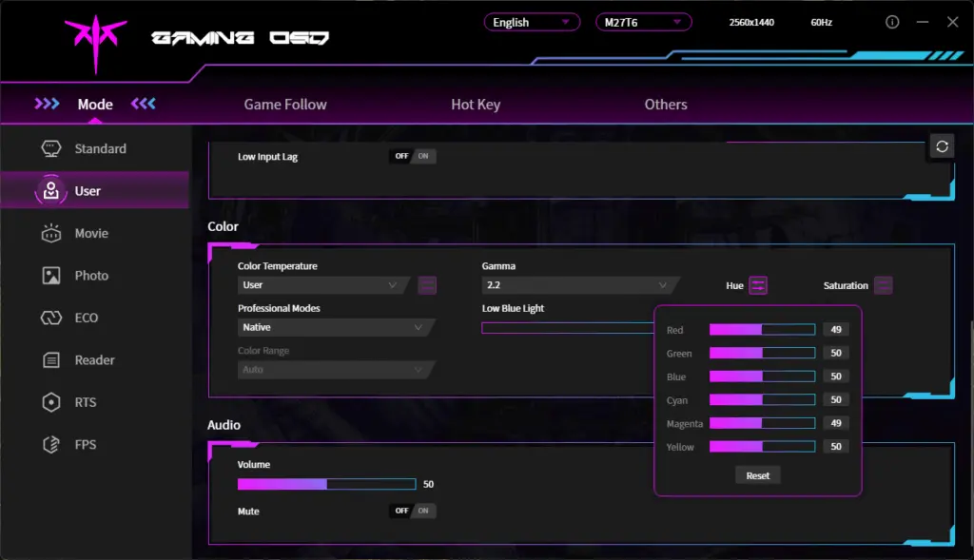Select the Movie mode icon
This screenshot has width=974, height=560.
51,234
